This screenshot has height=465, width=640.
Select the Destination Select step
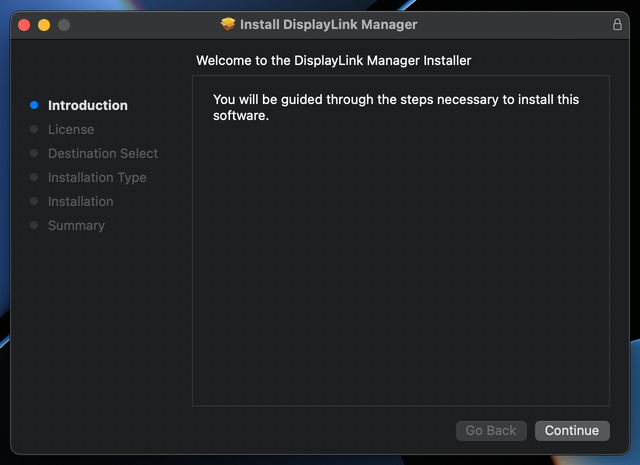coord(103,154)
